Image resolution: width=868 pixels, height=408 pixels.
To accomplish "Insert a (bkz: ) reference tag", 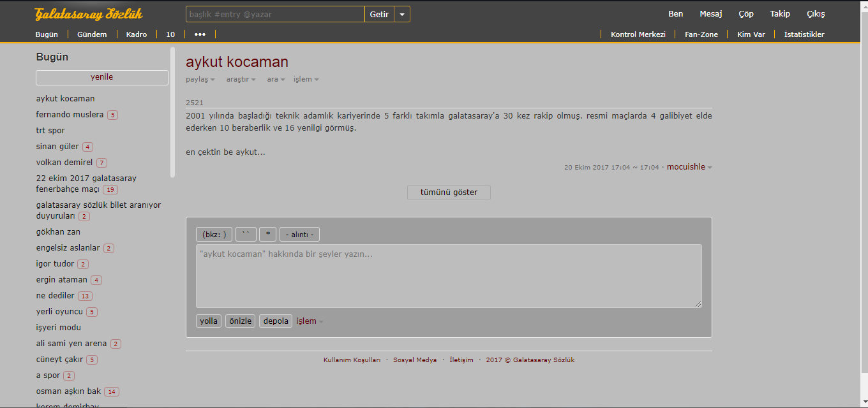I will pos(214,235).
